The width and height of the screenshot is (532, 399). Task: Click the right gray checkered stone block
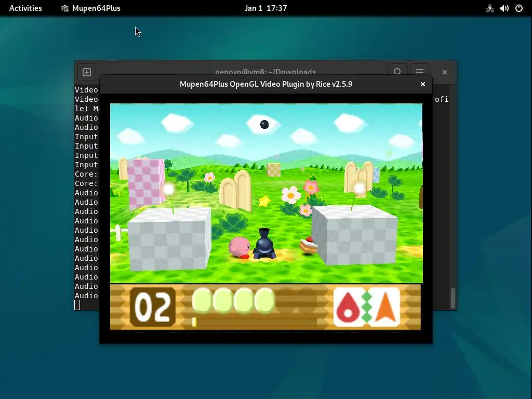click(354, 235)
